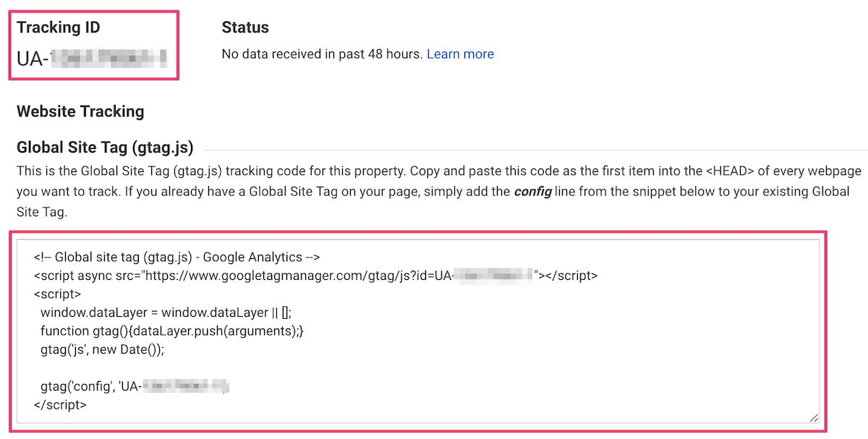Click the function gtag() code line

click(x=172, y=331)
